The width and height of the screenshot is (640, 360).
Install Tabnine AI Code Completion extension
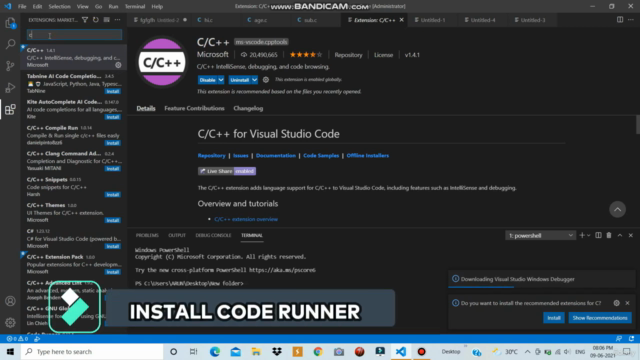pyautogui.click(x=113, y=91)
